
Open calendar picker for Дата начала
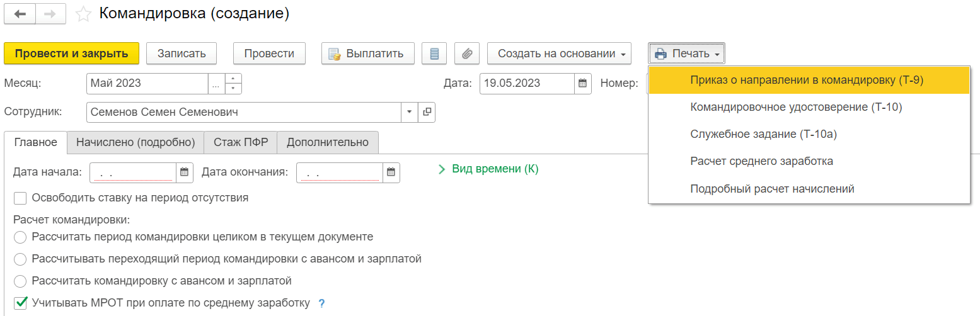click(x=184, y=172)
